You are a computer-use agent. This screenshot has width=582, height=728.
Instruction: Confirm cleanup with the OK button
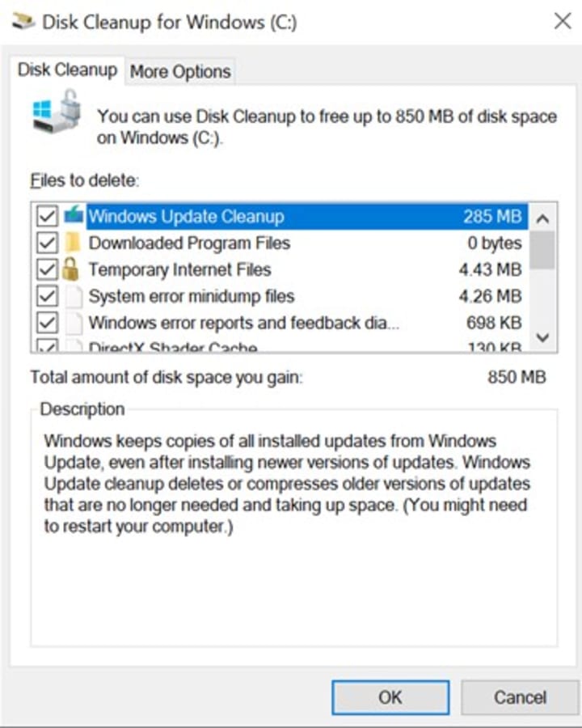click(390, 697)
